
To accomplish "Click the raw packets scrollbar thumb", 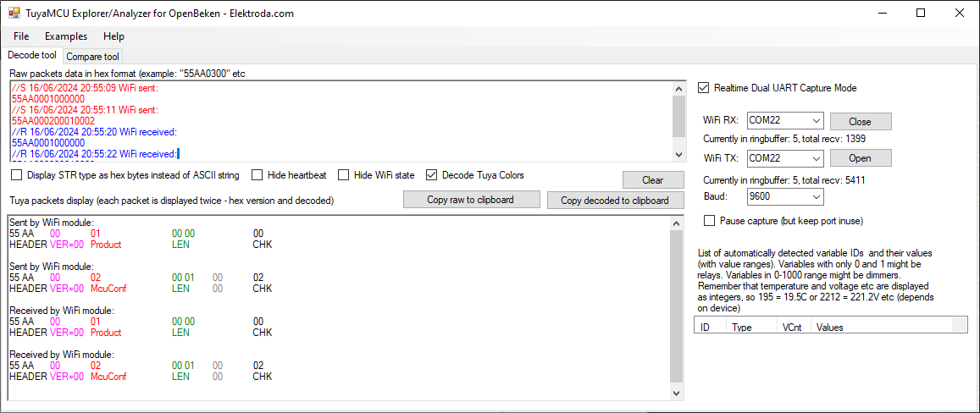I will (x=678, y=116).
